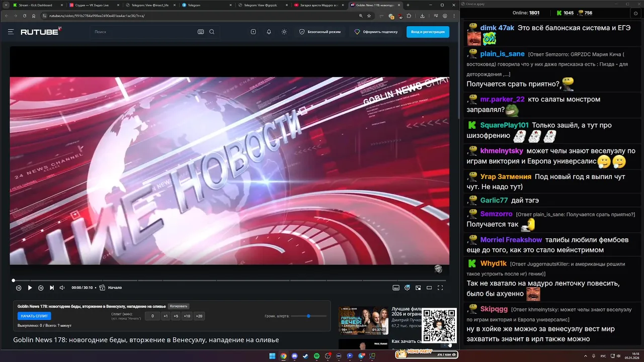Image resolution: width=644 pixels, height=362 pixels.
Task: Bookmark this page with the star
Action: (369, 16)
